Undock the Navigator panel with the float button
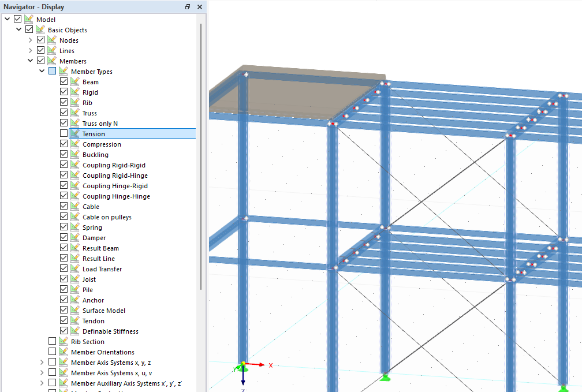The width and height of the screenshot is (582, 392). tap(188, 7)
